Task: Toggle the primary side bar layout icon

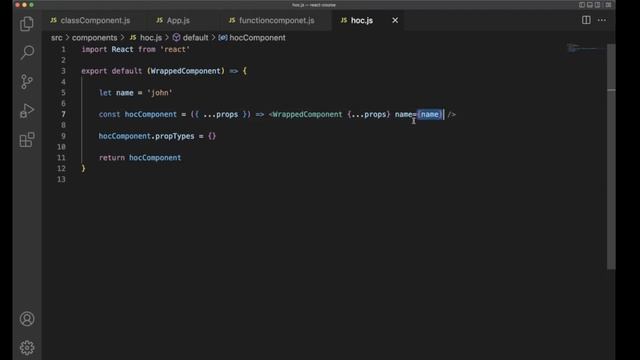Action: point(582,5)
